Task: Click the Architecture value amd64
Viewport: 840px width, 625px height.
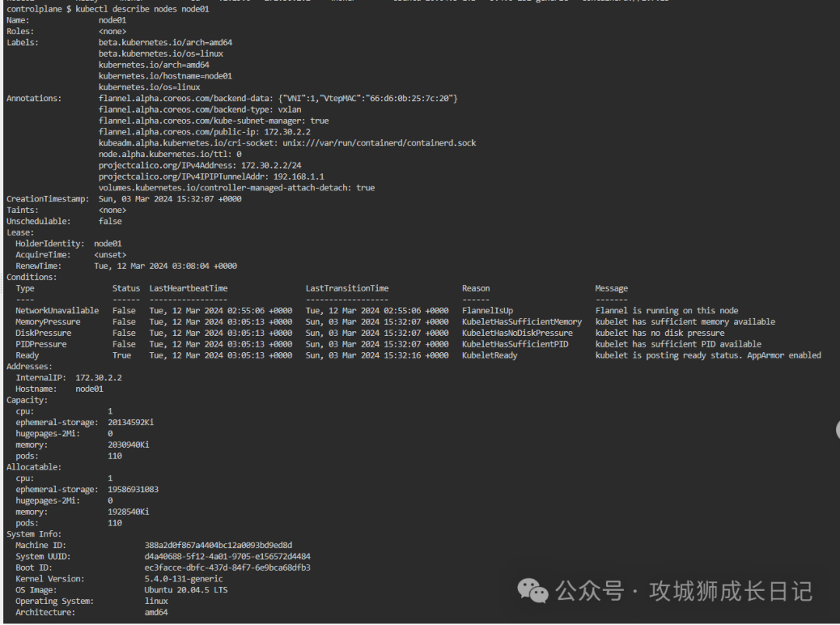Action: click(156, 612)
